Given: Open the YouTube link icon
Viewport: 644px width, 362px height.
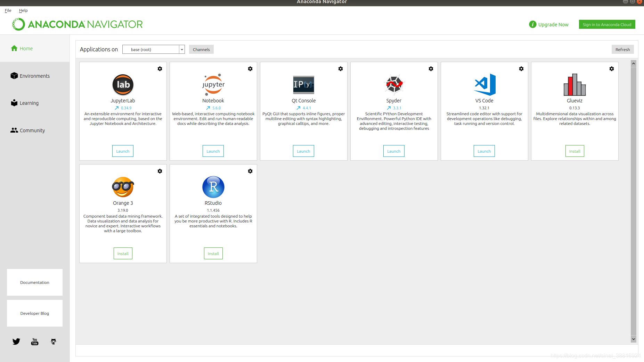Looking at the screenshot, I should pyautogui.click(x=35, y=342).
